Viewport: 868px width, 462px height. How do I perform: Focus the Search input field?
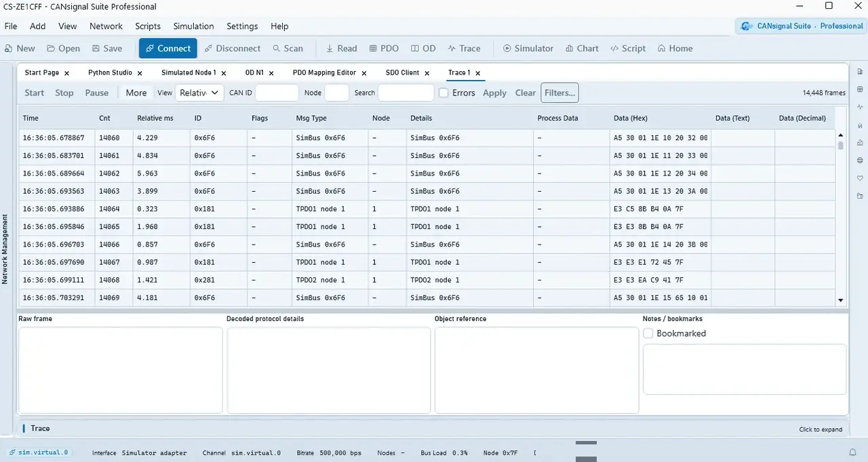406,93
